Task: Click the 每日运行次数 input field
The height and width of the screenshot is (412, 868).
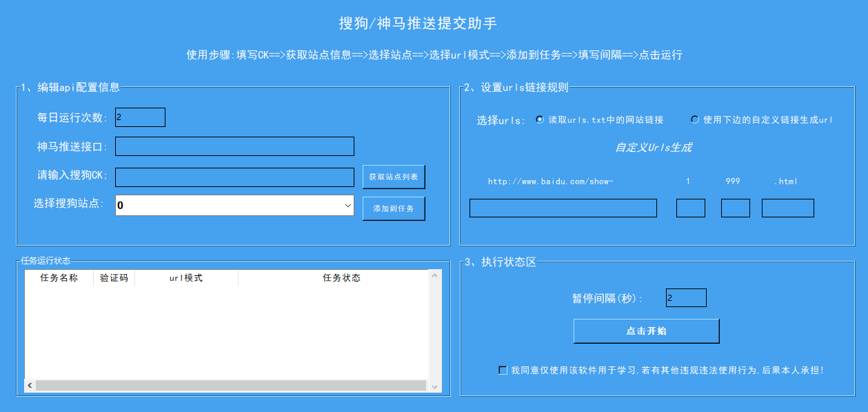Action: coord(140,117)
